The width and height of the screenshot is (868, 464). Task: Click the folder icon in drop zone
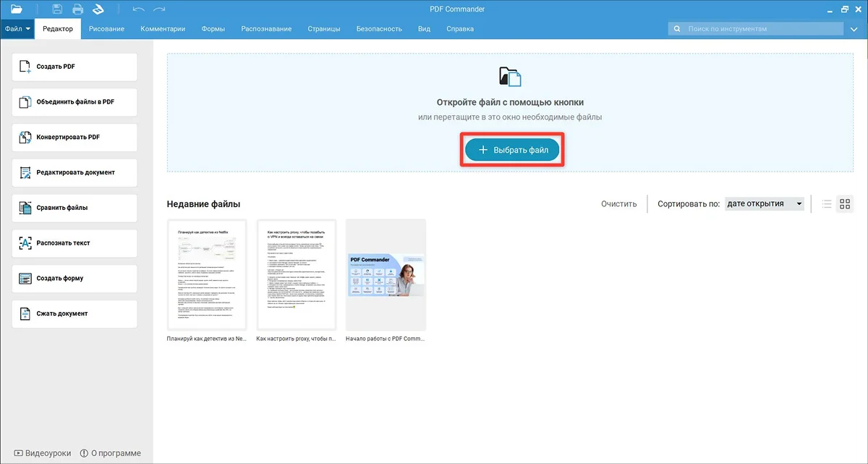(510, 77)
